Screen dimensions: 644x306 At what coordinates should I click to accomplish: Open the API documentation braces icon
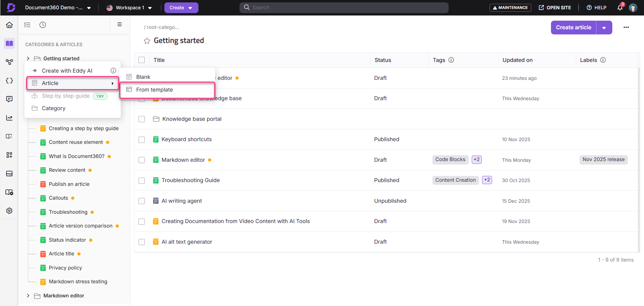[x=9, y=81]
